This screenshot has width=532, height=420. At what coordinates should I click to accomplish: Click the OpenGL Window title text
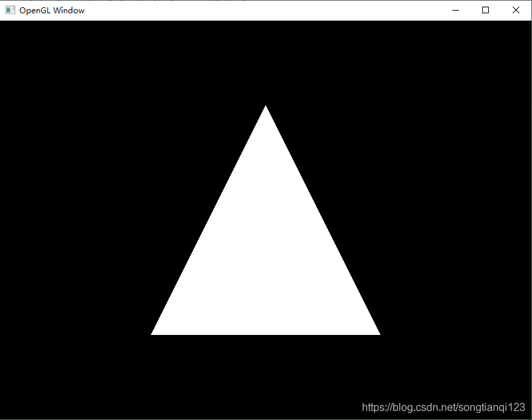tap(52, 11)
